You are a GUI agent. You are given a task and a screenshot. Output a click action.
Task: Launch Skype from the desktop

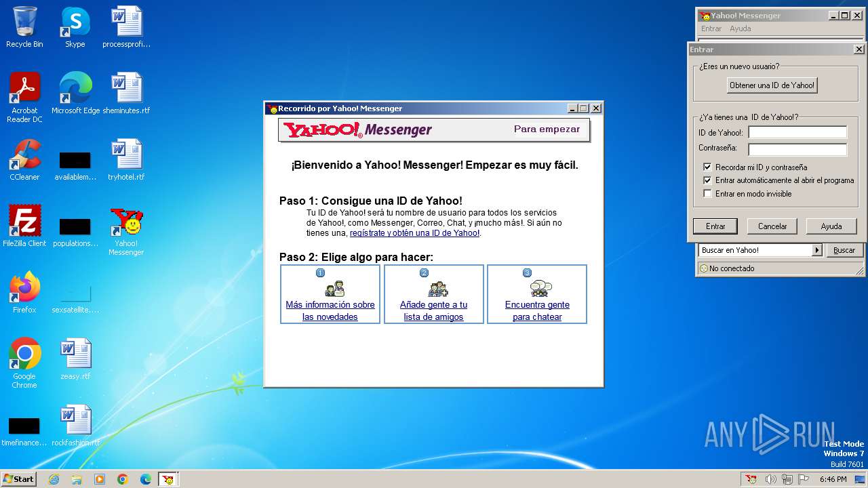(x=75, y=27)
